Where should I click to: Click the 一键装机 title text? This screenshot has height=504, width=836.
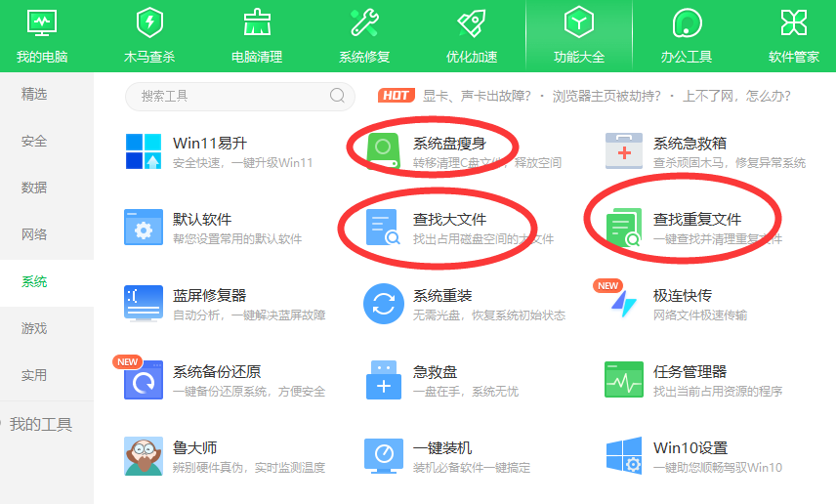442,448
